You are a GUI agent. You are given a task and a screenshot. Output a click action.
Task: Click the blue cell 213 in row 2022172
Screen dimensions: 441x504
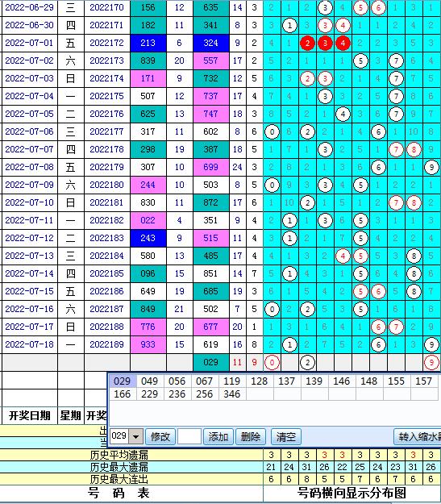tap(148, 43)
